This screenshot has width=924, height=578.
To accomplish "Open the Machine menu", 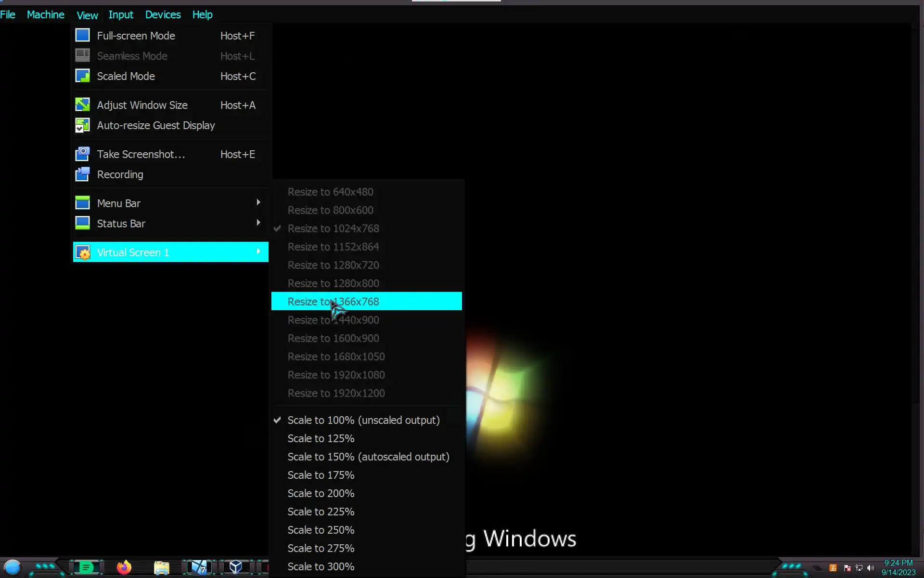I will (45, 15).
